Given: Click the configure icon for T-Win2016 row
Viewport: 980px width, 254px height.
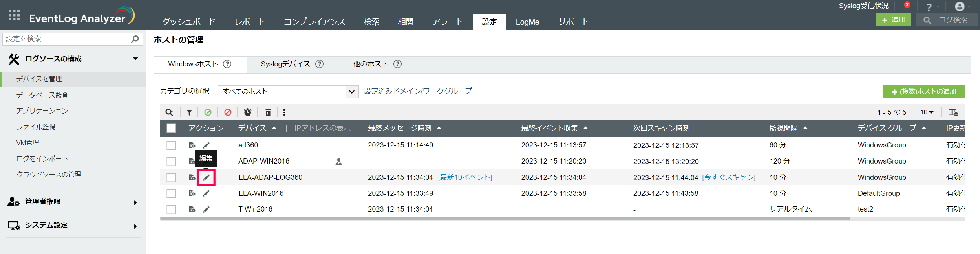Looking at the screenshot, I should 192,209.
